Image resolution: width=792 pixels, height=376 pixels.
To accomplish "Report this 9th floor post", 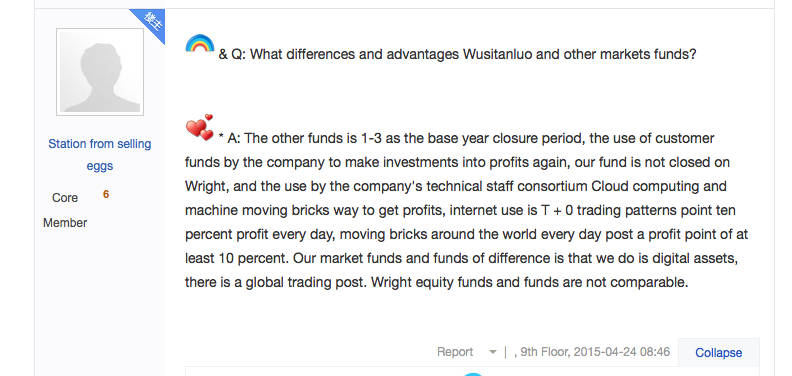I will (455, 352).
